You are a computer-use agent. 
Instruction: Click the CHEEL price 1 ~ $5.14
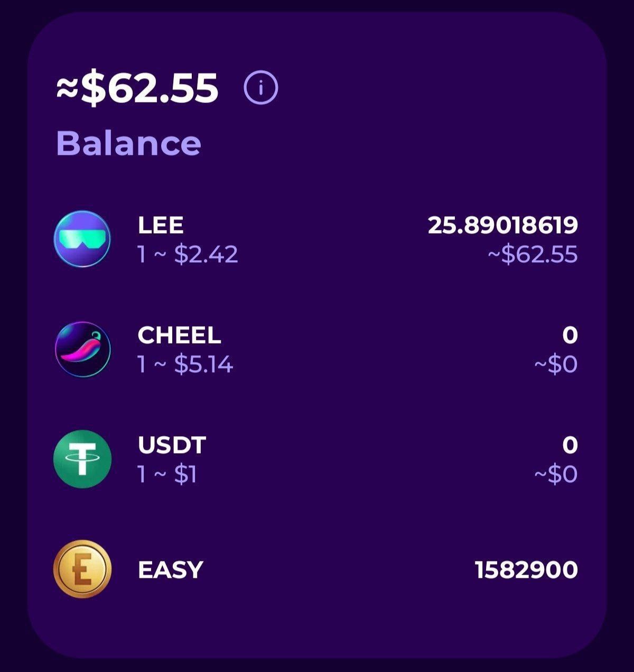(x=185, y=364)
